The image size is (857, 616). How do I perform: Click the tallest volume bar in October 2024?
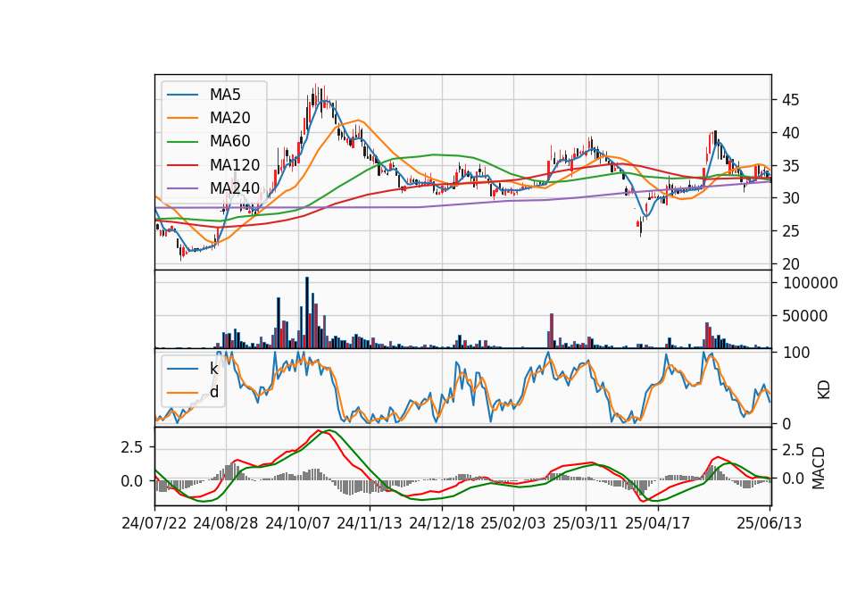(x=306, y=312)
